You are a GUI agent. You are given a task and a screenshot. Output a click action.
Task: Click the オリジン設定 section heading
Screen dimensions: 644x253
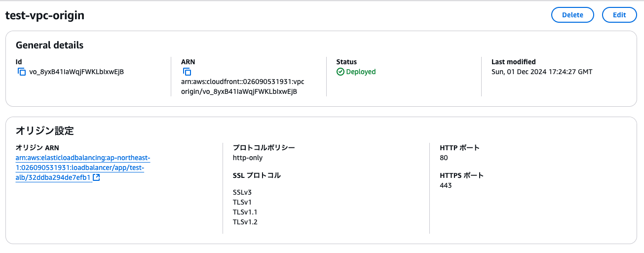pyautogui.click(x=44, y=131)
